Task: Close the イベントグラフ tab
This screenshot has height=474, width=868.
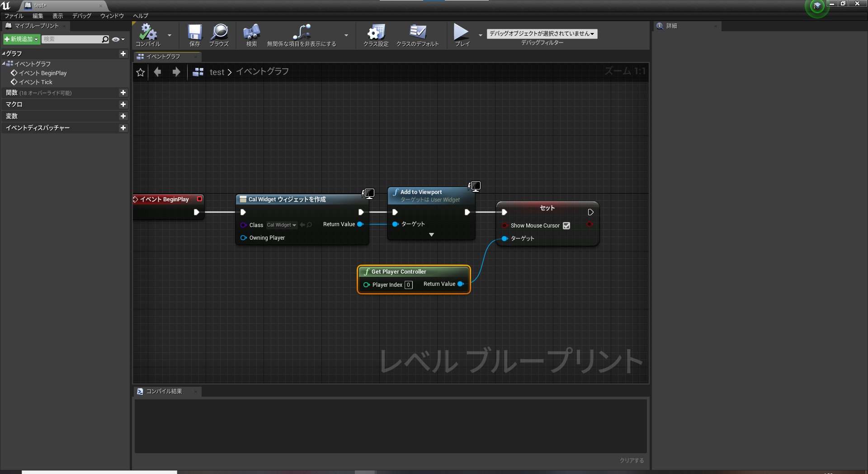Action: (195, 57)
